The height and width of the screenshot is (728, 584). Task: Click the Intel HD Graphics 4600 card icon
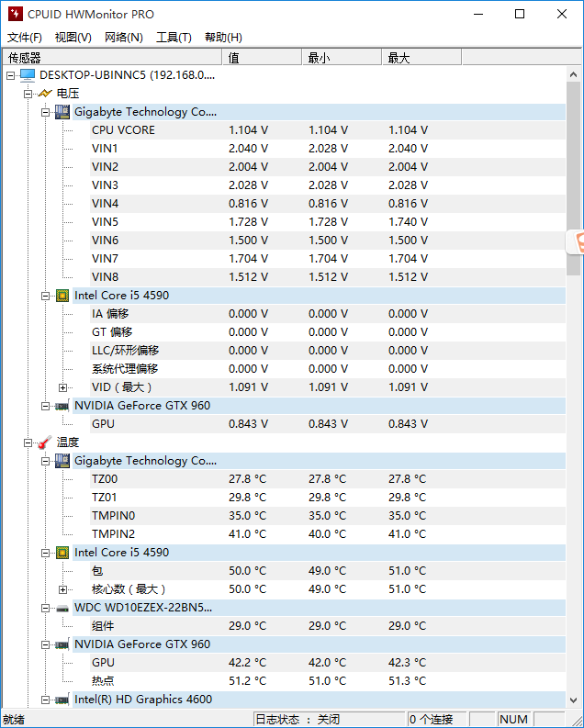point(62,700)
